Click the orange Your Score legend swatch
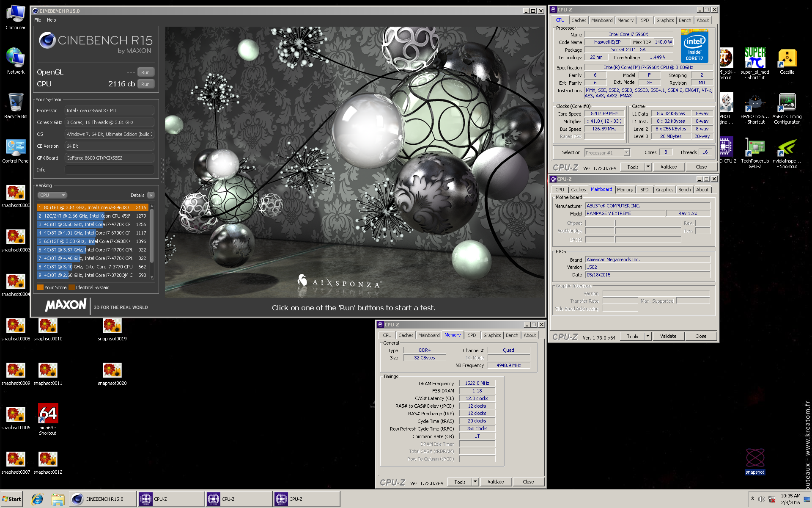812x508 pixels. pos(41,287)
